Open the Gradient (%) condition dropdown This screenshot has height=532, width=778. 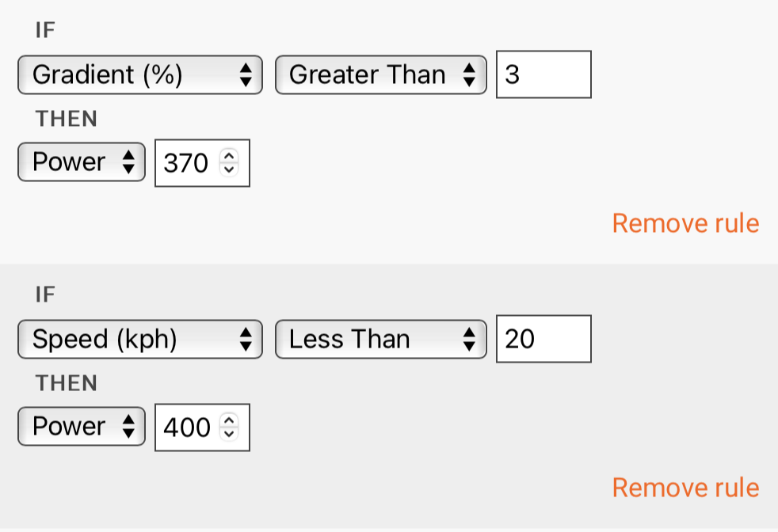click(x=139, y=75)
